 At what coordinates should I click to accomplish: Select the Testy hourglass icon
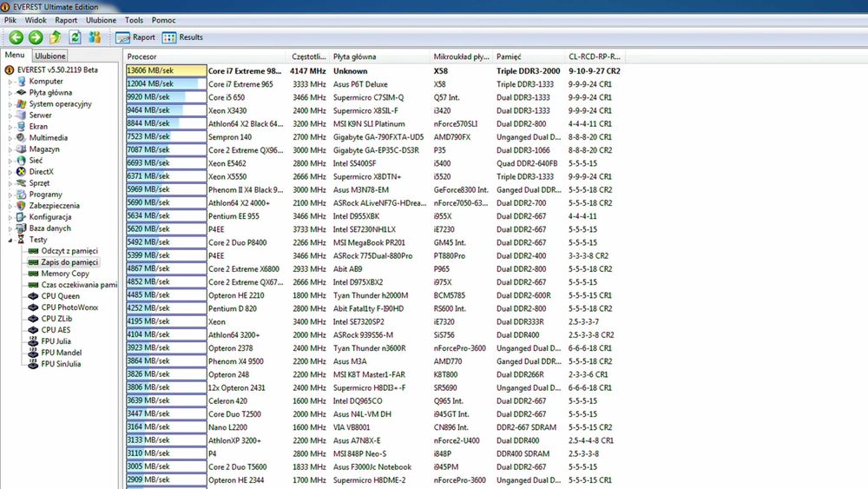21,239
